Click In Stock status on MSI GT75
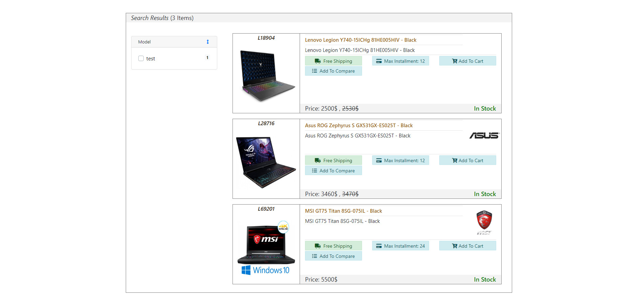Viewport: 644px width, 306px height. pyautogui.click(x=485, y=280)
